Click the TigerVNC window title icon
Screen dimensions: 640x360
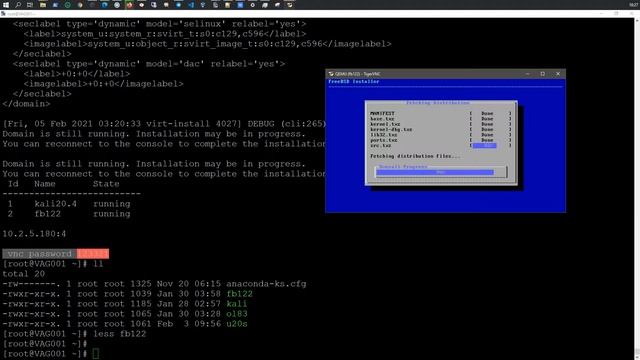tap(331, 74)
